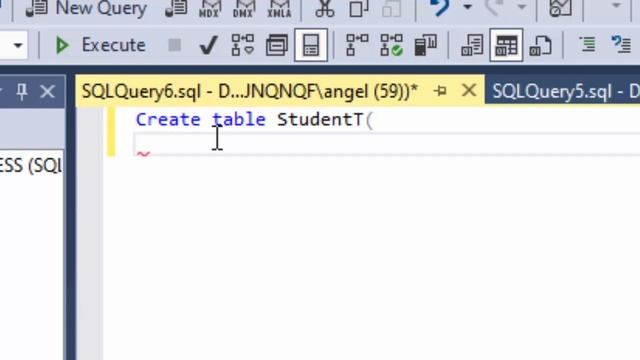Toggle the IntelliSense enabled icon
Screen dimensions: 640x360
311,45
